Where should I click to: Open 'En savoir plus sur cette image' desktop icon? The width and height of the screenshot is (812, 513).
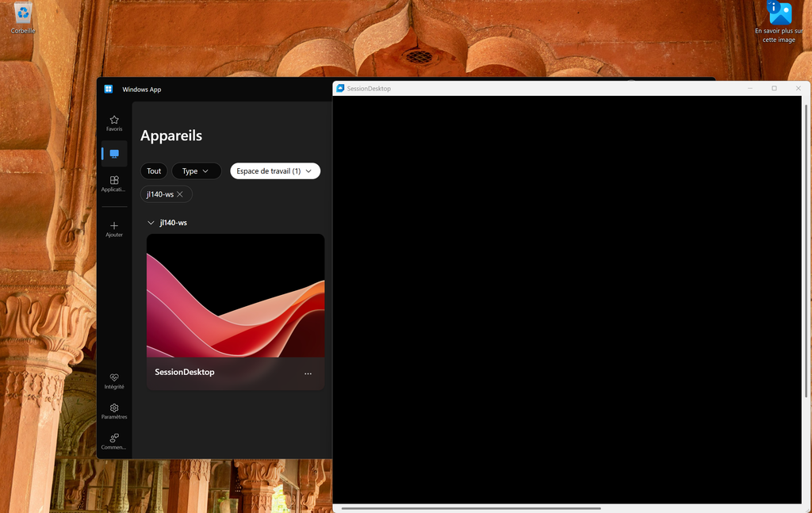point(779,22)
